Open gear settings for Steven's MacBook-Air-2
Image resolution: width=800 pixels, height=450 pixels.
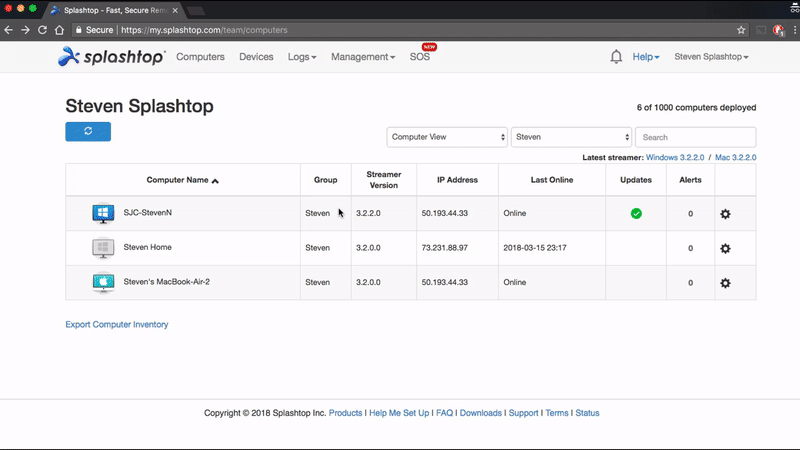725,283
